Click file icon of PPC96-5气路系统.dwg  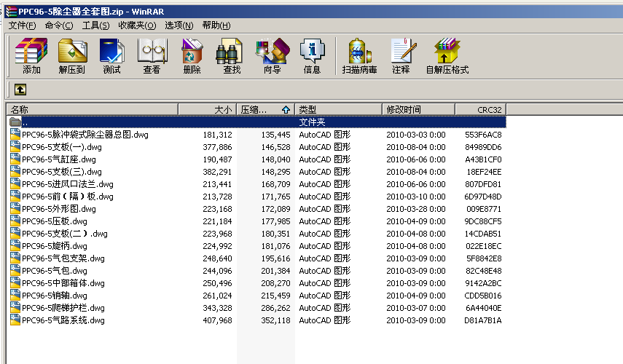[x=15, y=320]
